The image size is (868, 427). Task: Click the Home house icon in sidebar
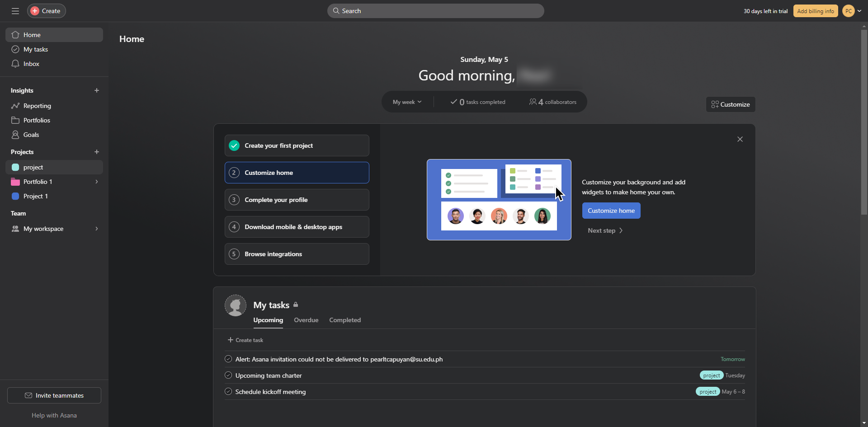click(15, 35)
